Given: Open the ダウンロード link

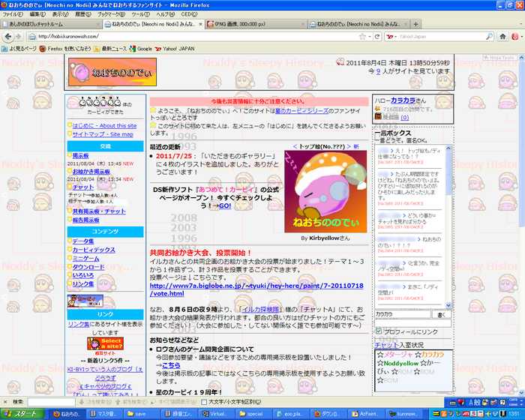Looking at the screenshot, I should point(88,267).
